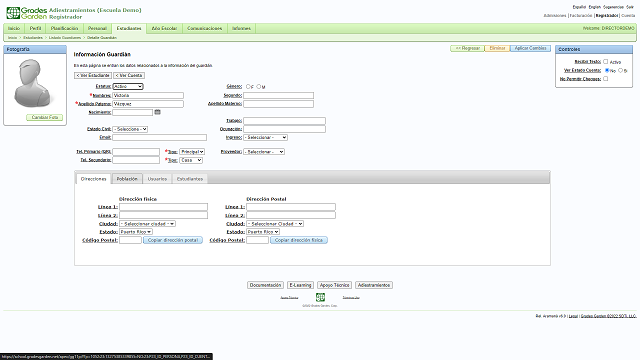Open the Comunicaciones menu tab
Image resolution: width=640 pixels, height=360 pixels.
point(204,28)
